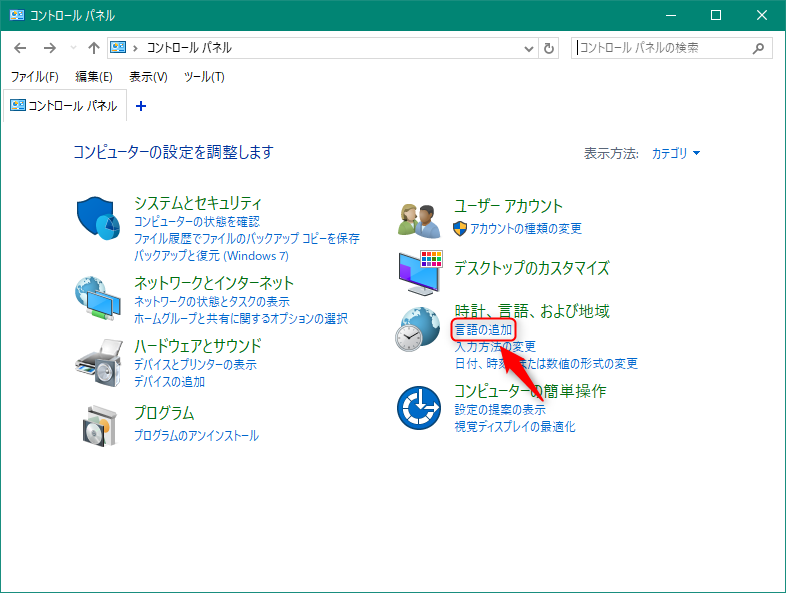Click the Desktop customization monitor icon

[420, 273]
